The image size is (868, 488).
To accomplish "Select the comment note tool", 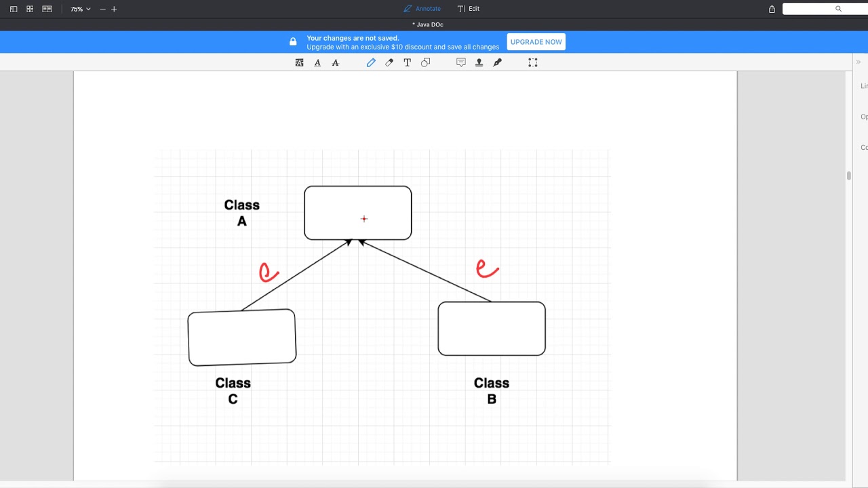I will point(461,62).
